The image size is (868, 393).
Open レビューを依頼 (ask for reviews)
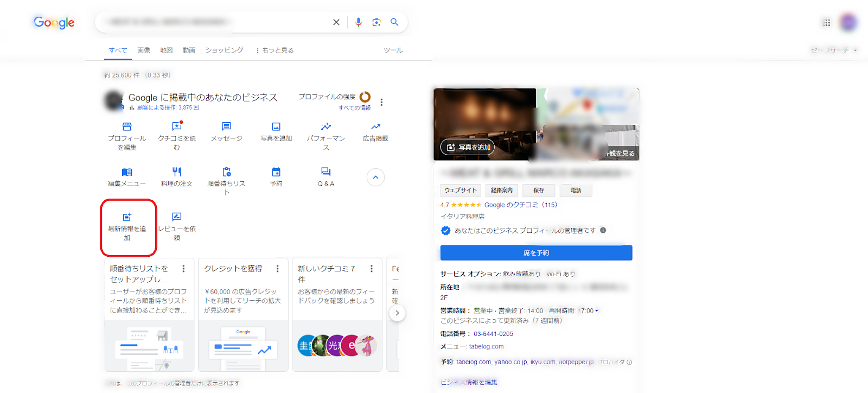pyautogui.click(x=177, y=226)
